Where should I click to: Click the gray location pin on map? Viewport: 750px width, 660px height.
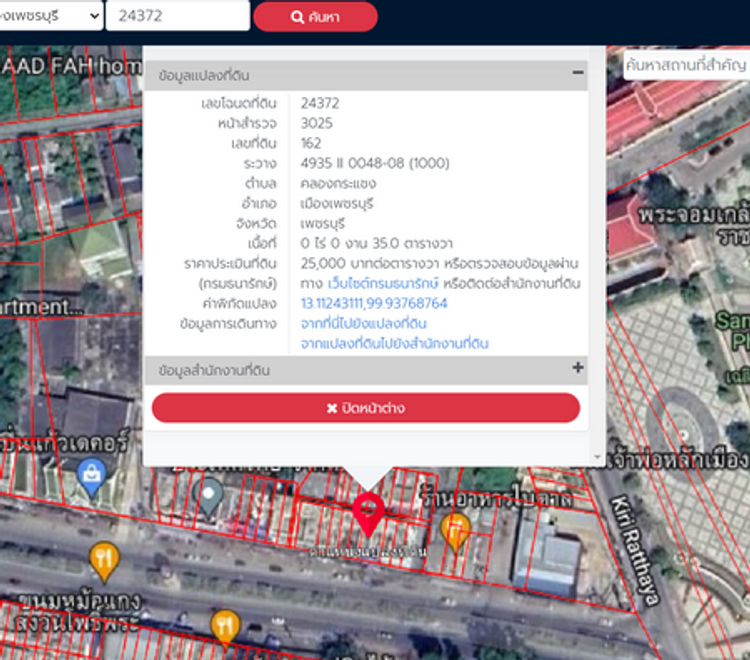210,496
